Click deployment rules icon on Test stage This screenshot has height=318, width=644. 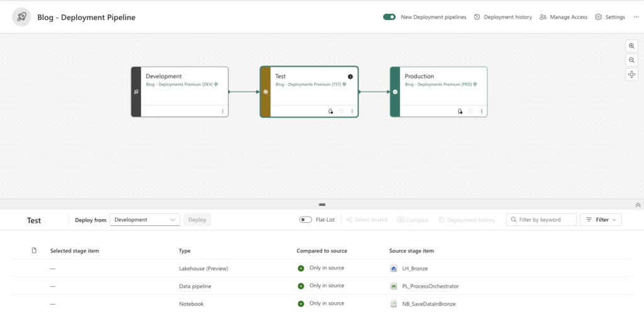[x=331, y=111]
